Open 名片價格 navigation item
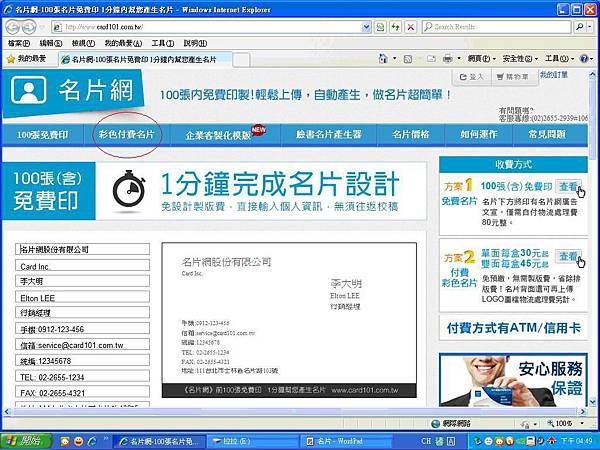 click(x=411, y=134)
